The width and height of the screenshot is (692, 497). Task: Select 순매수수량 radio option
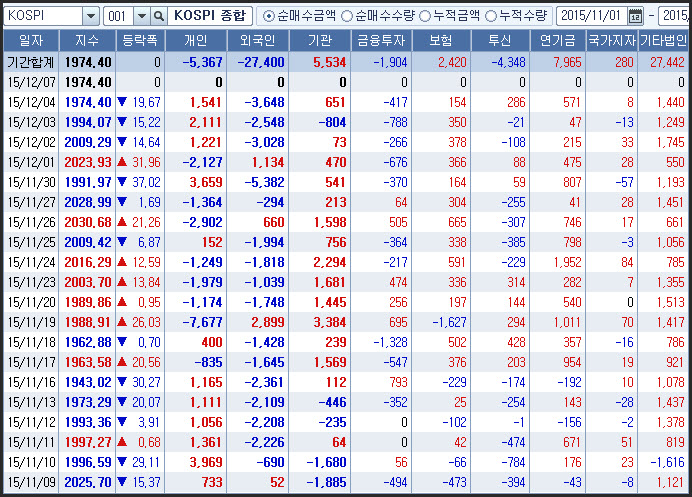(347, 16)
